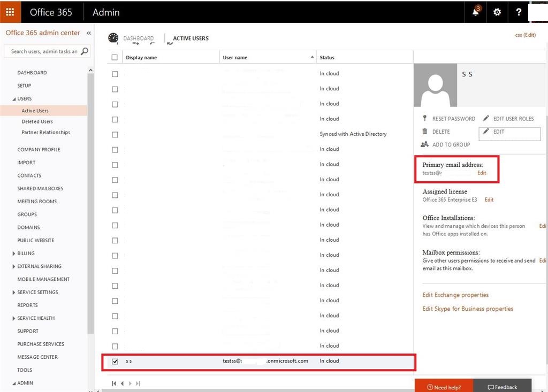Go to the first page of users
This screenshot has width=548, height=392.
tap(114, 383)
